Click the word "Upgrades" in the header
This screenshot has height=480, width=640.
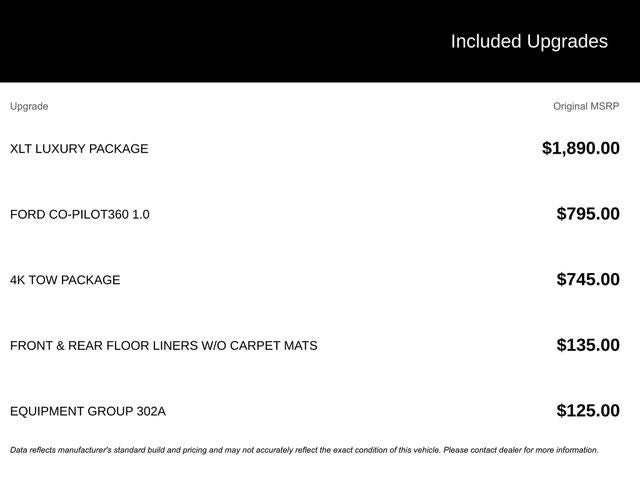[x=567, y=41]
